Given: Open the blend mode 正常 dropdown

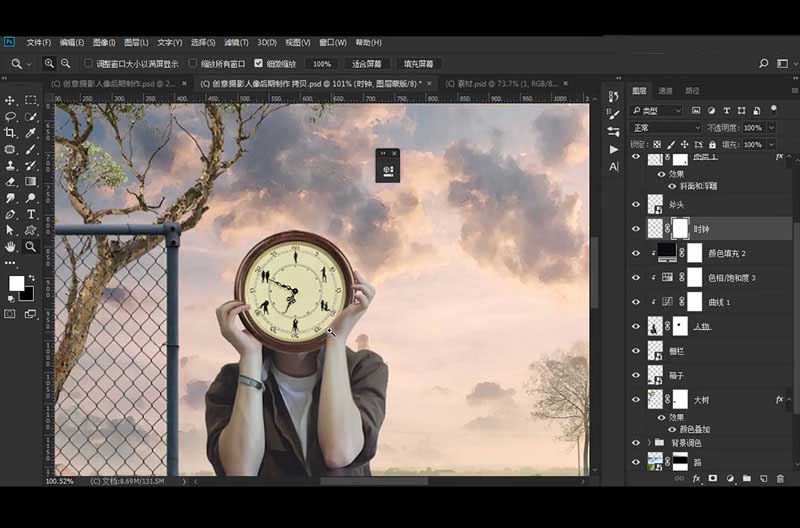Looking at the screenshot, I should (x=666, y=128).
